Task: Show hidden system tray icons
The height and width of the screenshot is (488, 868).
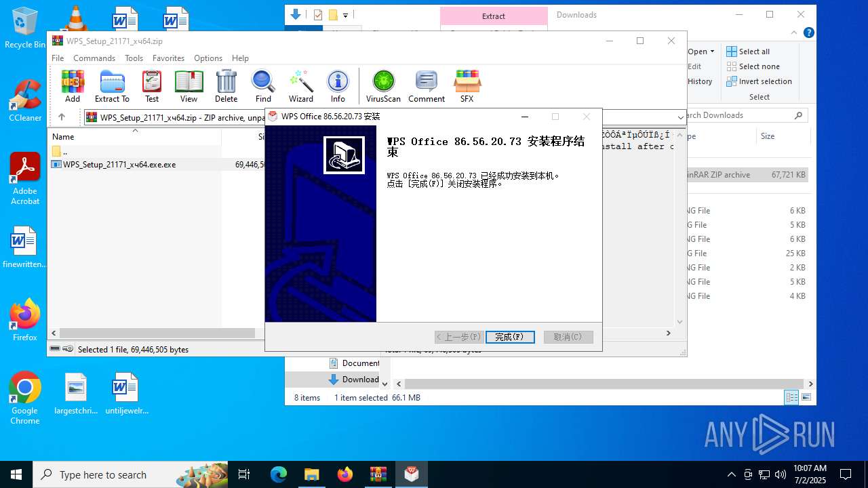Action: (x=731, y=474)
